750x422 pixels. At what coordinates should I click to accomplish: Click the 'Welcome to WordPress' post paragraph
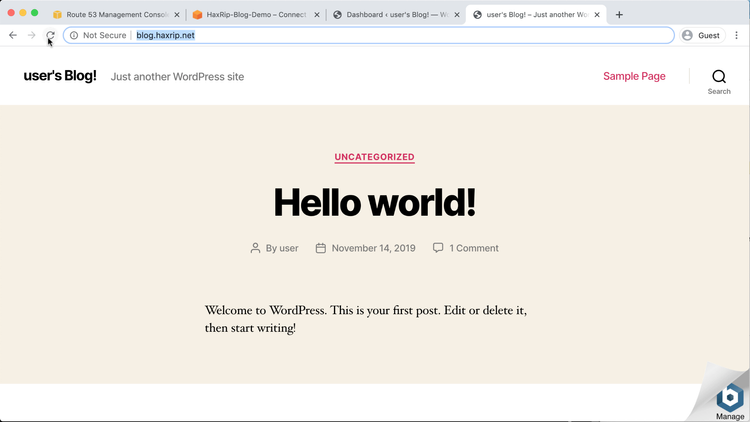coord(366,319)
